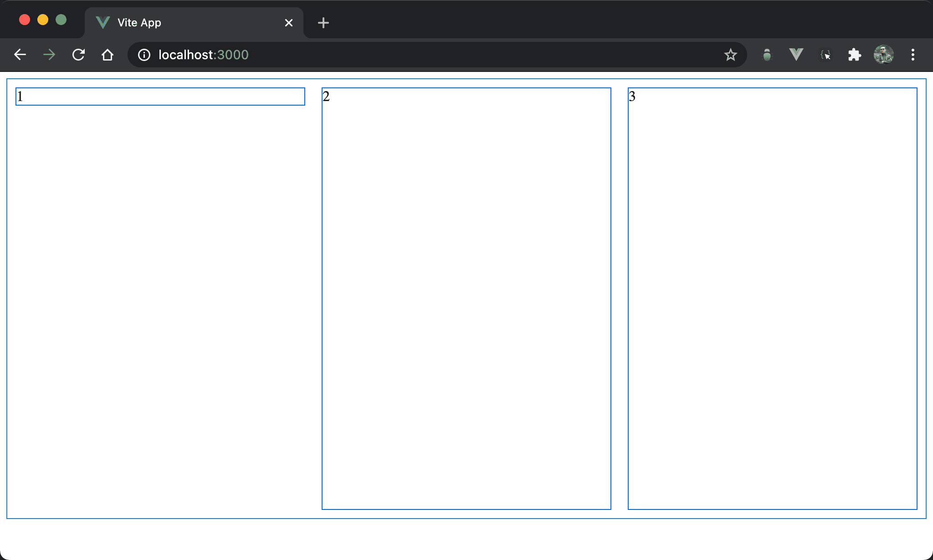Click inside the box labeled 2
Image resolution: width=933 pixels, height=560 pixels.
point(466,298)
